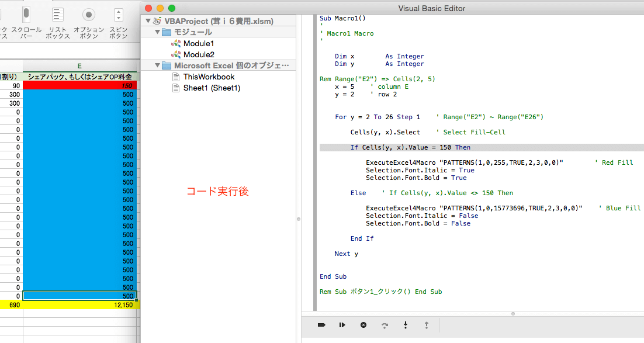Select the spin button control in Excel ribbon
The width and height of the screenshot is (644, 343).
(x=118, y=23)
